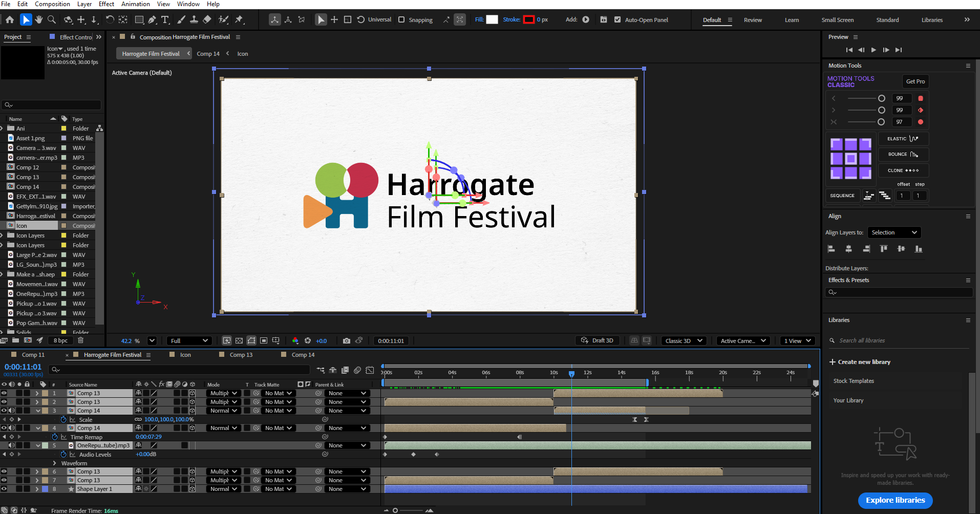Viewport: 980px width, 514px height.
Task: Type in the Effects & Presets search field
Action: 899,292
